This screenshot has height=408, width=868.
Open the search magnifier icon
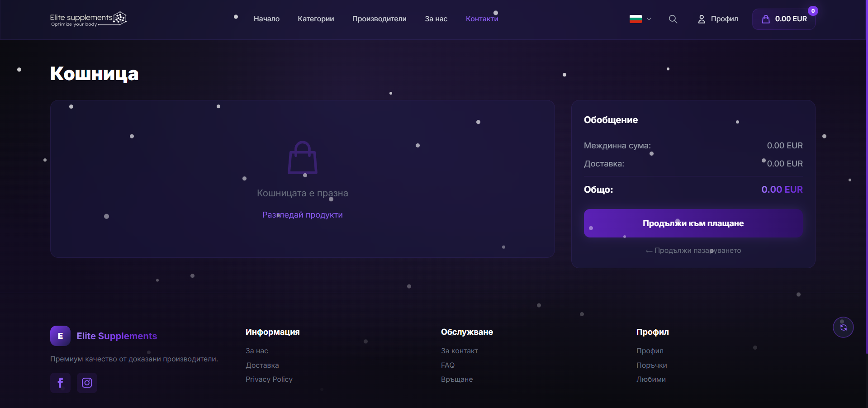point(673,19)
